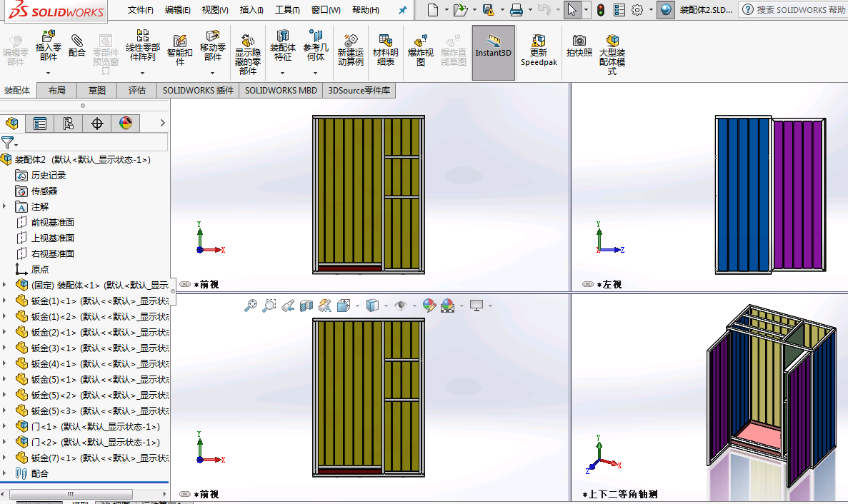This screenshot has height=504, width=848.
Task: Expand the (固定) 装配体<1> tree node
Action: tap(4, 285)
